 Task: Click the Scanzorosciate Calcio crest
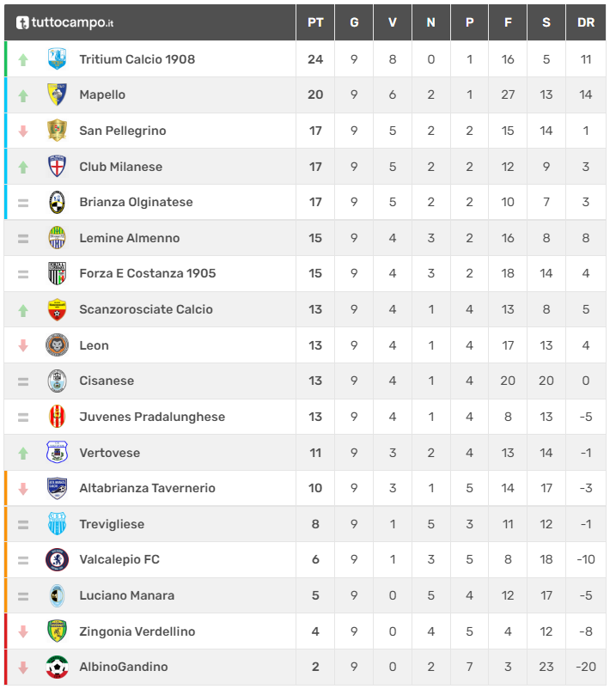pos(57,309)
